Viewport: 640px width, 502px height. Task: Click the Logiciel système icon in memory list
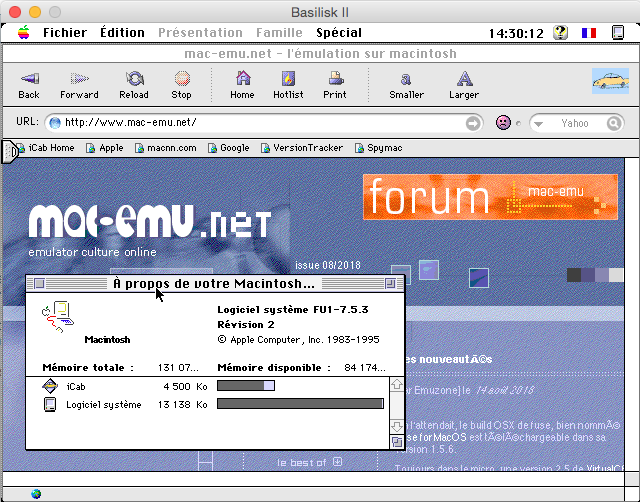tap(50, 404)
